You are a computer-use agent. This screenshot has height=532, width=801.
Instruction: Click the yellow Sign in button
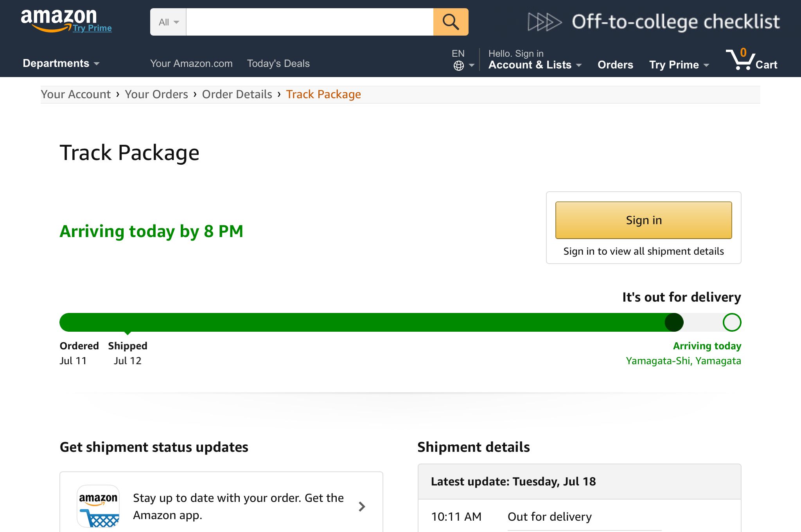tap(643, 220)
